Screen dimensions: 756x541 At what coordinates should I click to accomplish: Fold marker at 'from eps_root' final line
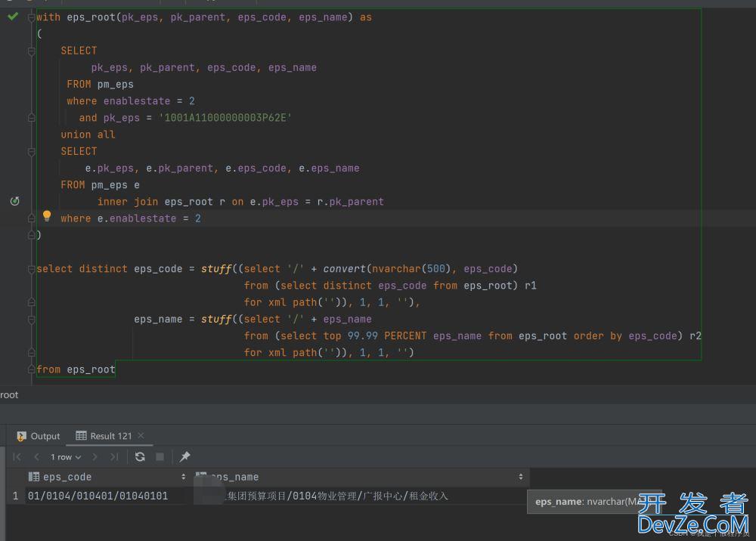click(x=31, y=369)
